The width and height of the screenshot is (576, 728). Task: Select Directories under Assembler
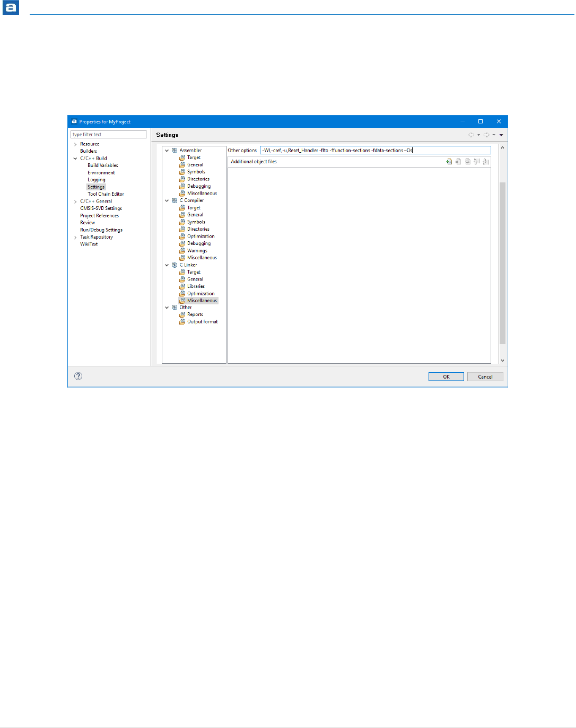pos(198,179)
